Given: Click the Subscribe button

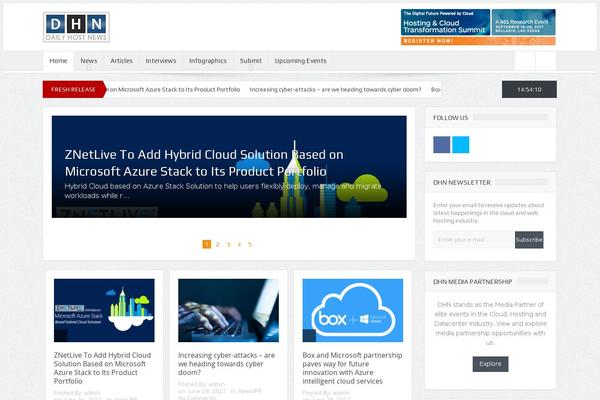Looking at the screenshot, I should [529, 240].
